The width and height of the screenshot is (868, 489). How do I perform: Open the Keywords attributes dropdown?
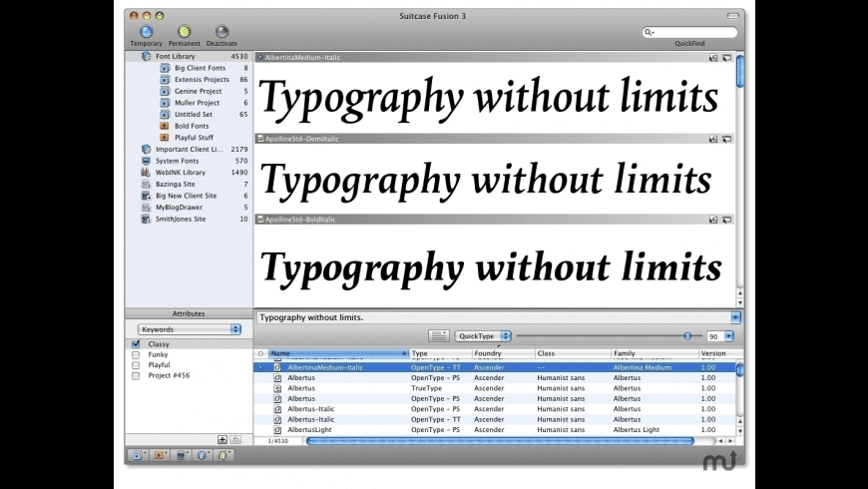tap(190, 329)
